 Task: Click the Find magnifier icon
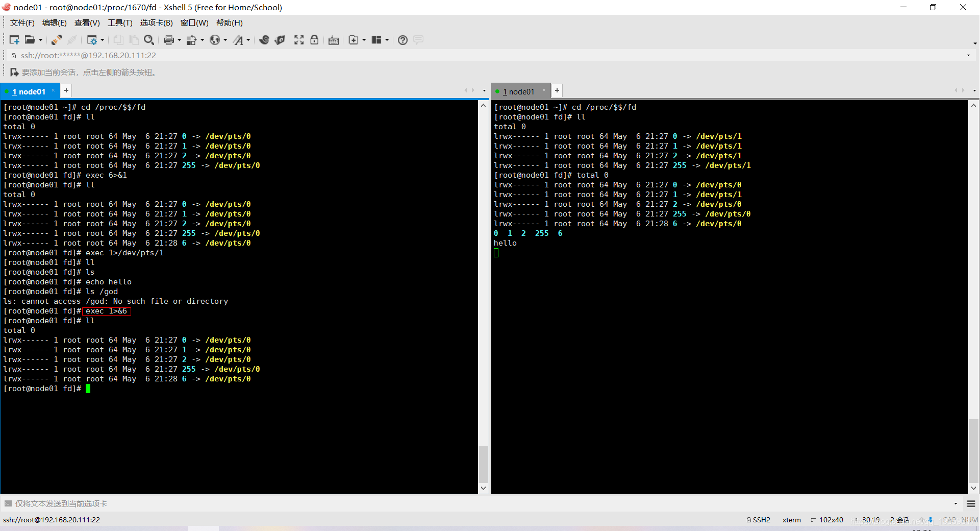[149, 40]
